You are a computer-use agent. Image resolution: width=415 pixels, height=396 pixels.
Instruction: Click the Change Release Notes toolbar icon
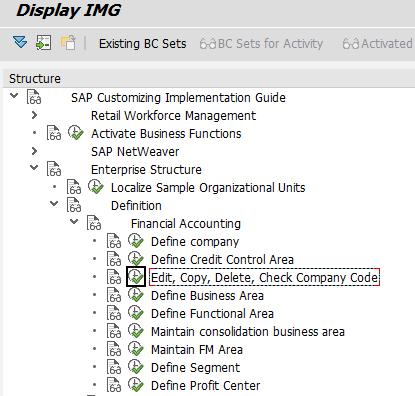tap(68, 43)
